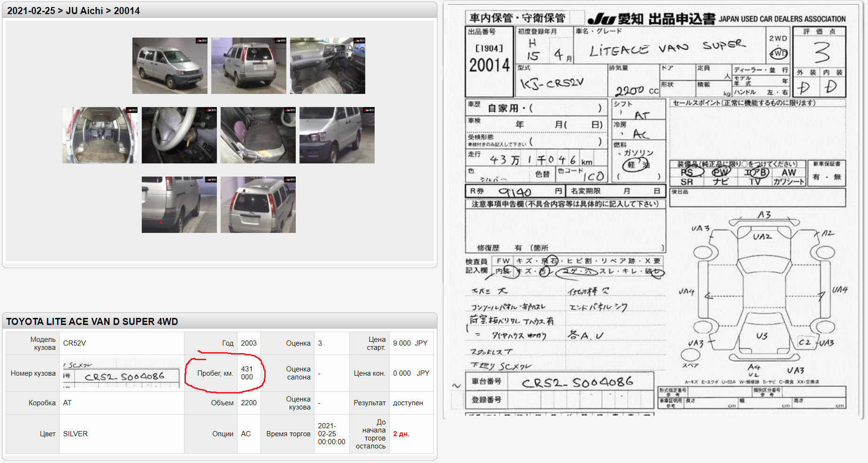This screenshot has width=868, height=463.
Task: Open the rear view photo with open lot
Action: click(x=249, y=66)
